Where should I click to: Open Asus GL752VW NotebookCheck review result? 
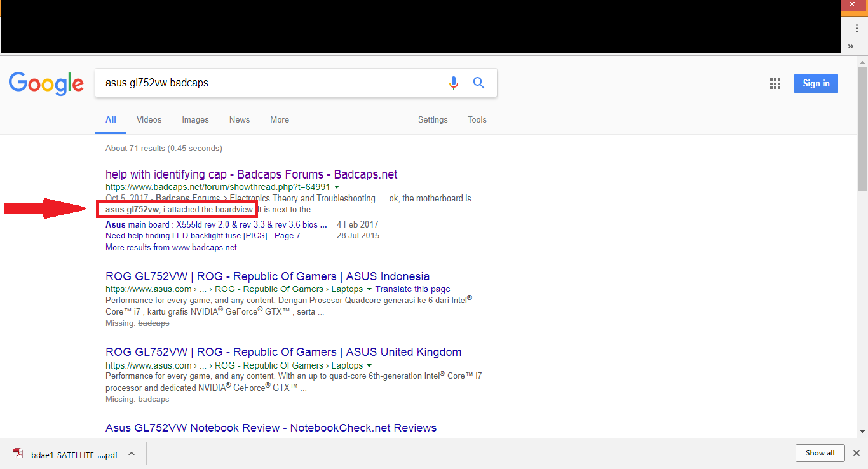(271, 428)
